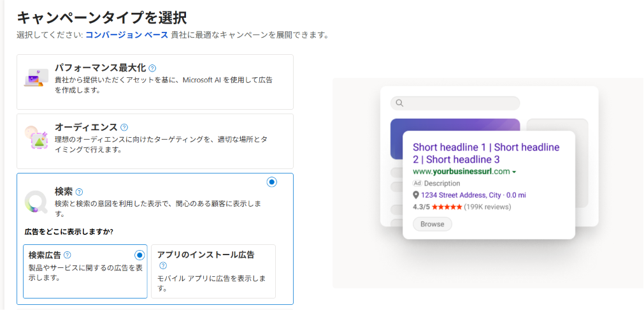Screen dimensions: 644x310
Task: Click the star rating in the ad preview
Action: 447,207
